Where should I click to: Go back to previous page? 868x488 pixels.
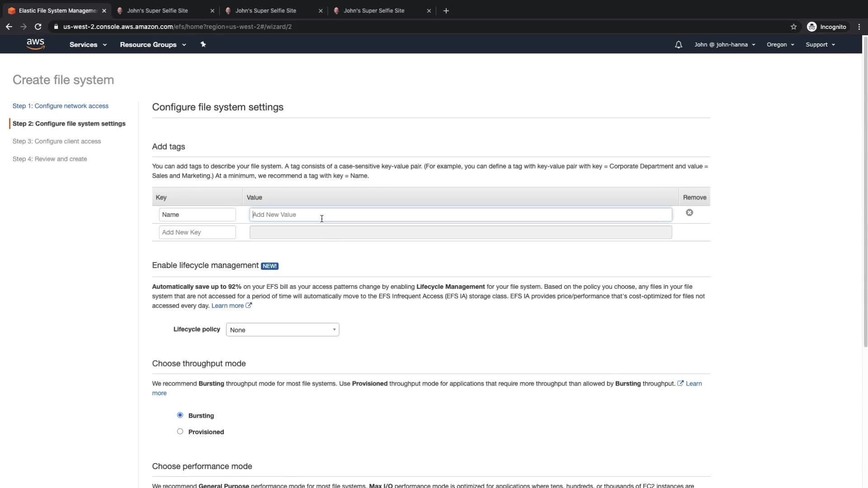[9, 27]
